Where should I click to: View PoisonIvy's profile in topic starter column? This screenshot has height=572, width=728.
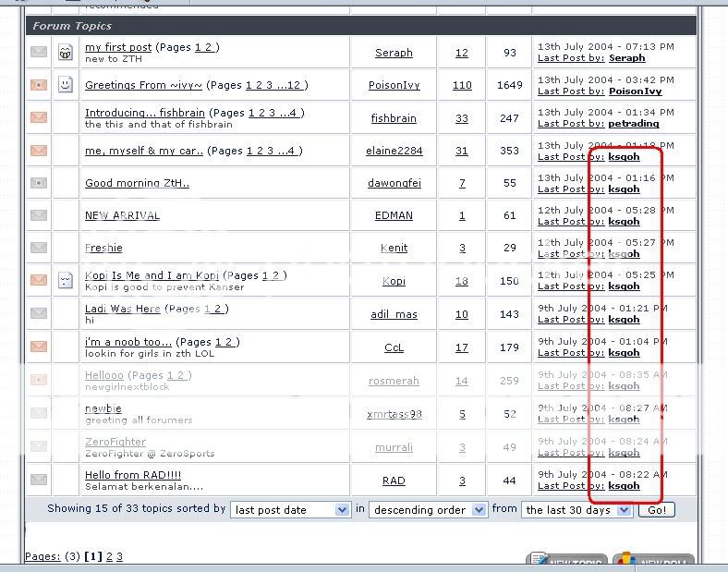coord(394,85)
